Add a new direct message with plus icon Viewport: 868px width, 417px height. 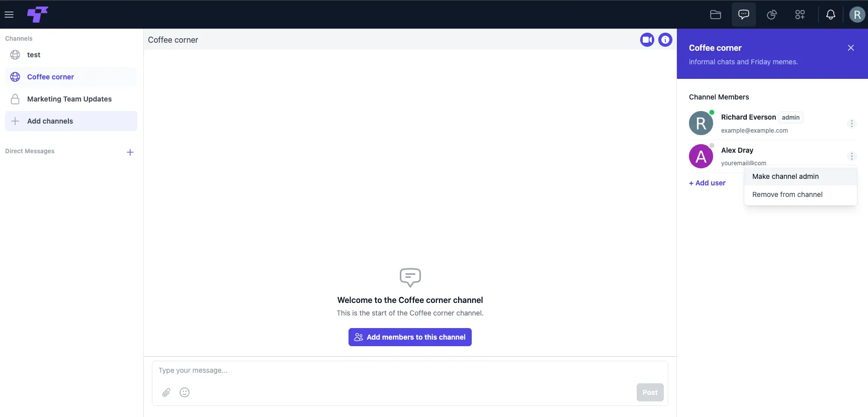(x=130, y=152)
